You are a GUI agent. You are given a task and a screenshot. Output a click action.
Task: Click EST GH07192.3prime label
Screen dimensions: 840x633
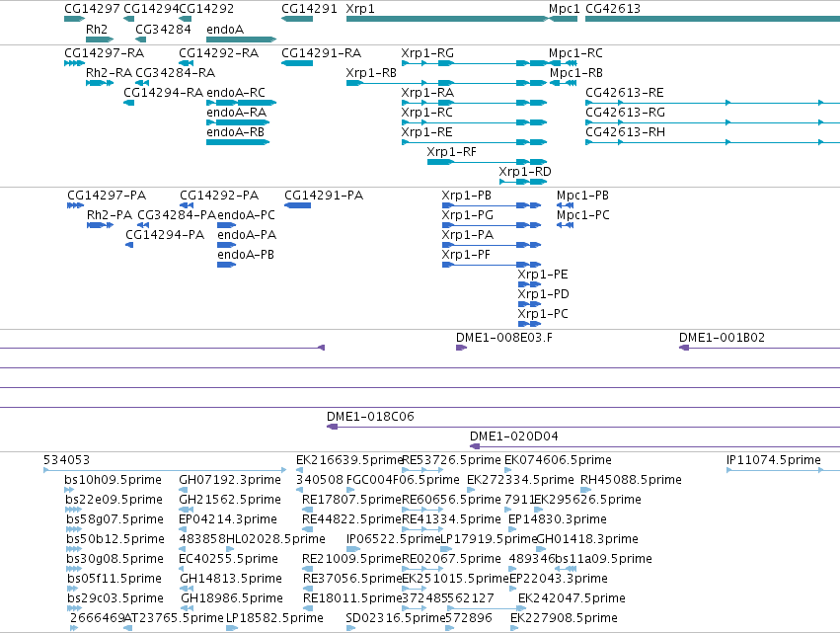230,480
